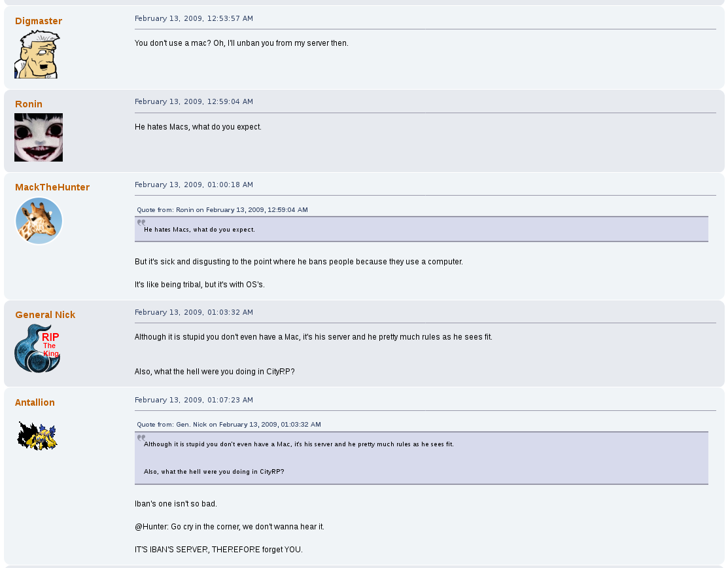View General Nick's profile
This screenshot has height=568, width=728.
click(45, 315)
